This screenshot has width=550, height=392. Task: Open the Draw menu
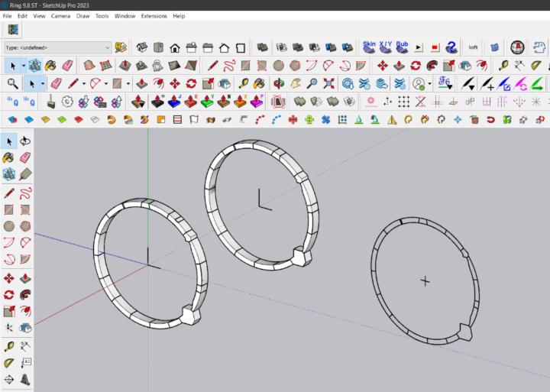[82, 16]
